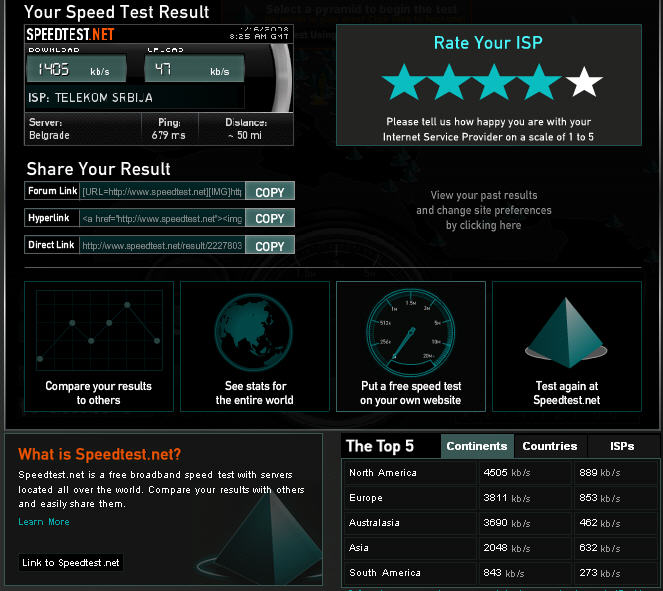Click the line graph compare results icon
This screenshot has height=591, width=663.
click(x=99, y=330)
